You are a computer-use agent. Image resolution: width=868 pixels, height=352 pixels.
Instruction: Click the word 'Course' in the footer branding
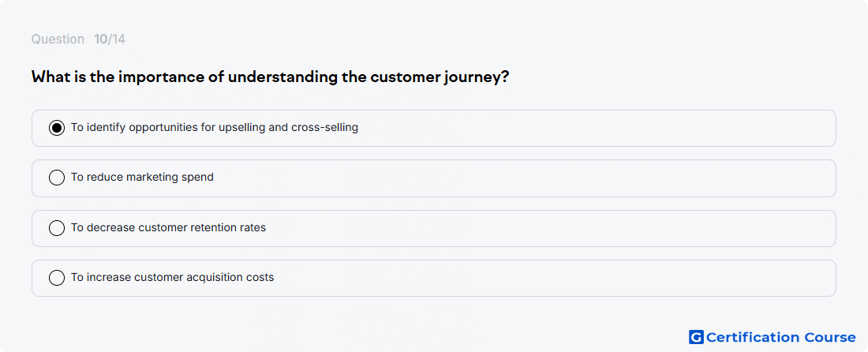tap(829, 337)
